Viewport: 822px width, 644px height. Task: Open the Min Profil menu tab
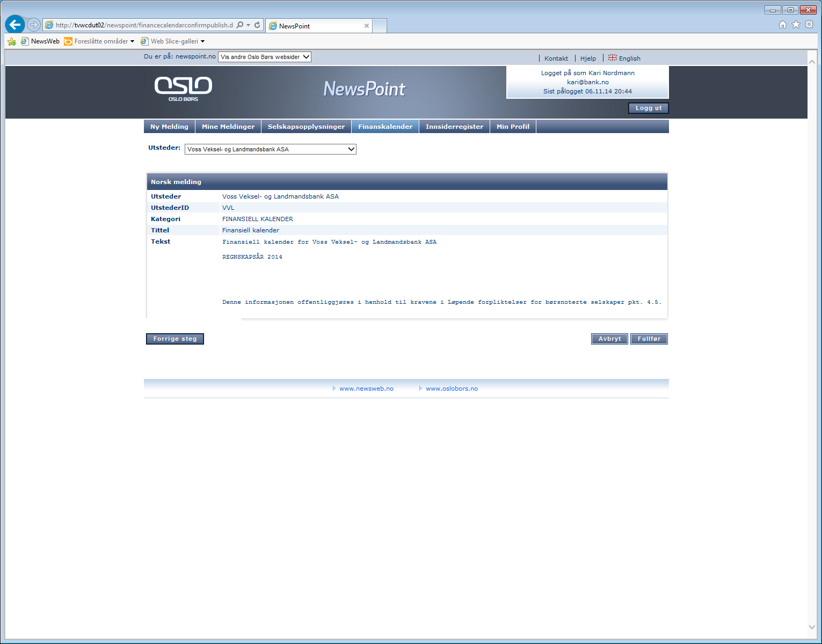(x=513, y=127)
